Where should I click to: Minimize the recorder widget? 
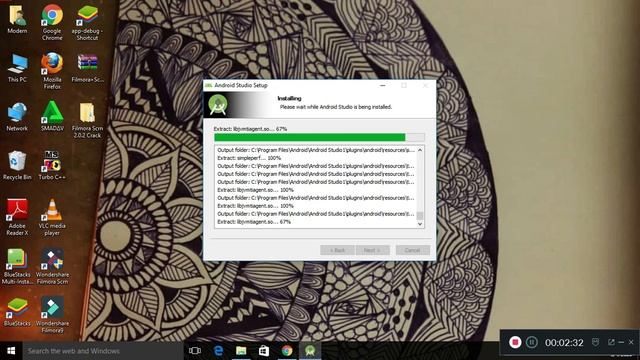[x=621, y=342]
